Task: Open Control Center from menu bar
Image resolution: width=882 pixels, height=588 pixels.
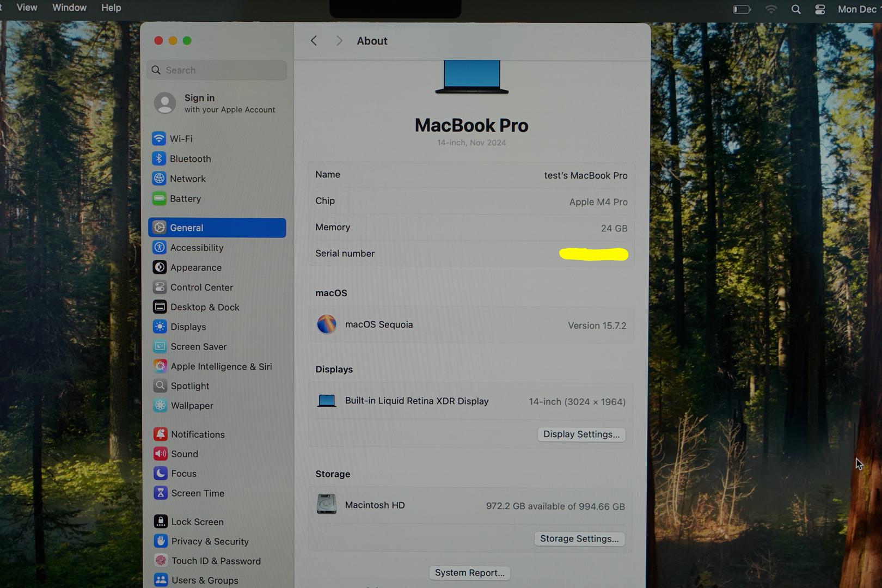Action: click(820, 9)
